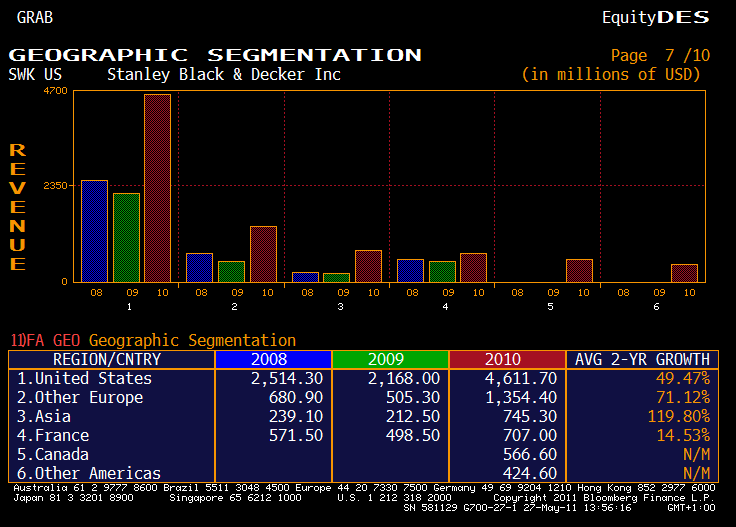Select the 2008 column header
This screenshot has height=527, width=736.
272,360
